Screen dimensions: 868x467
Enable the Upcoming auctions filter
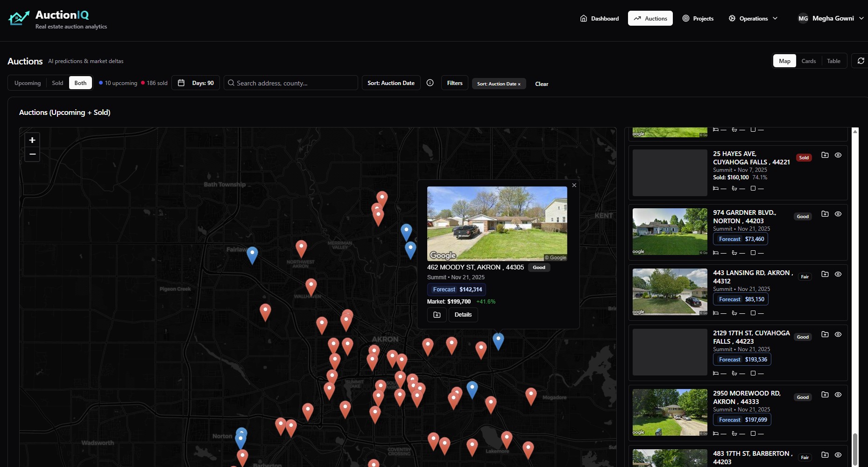pyautogui.click(x=27, y=83)
